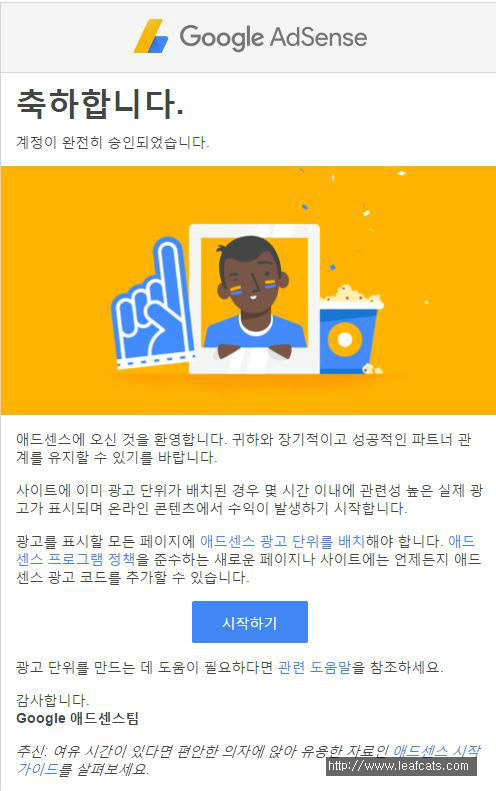Click the 감사합니다 closing line
Viewport: 496px width, 791px height.
(x=52, y=700)
